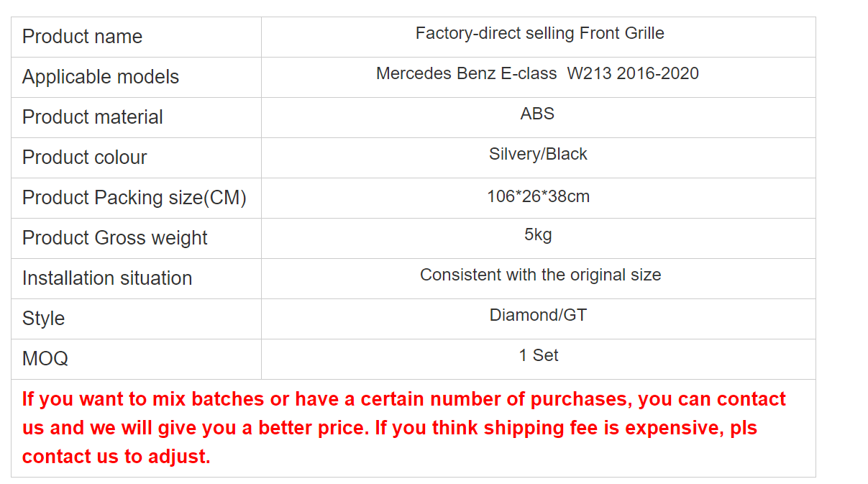Click the 'Product colour' label
868x484 pixels.
point(85,157)
